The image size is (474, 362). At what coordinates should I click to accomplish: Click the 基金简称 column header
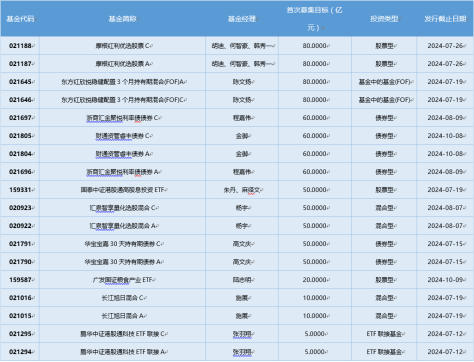123,19
